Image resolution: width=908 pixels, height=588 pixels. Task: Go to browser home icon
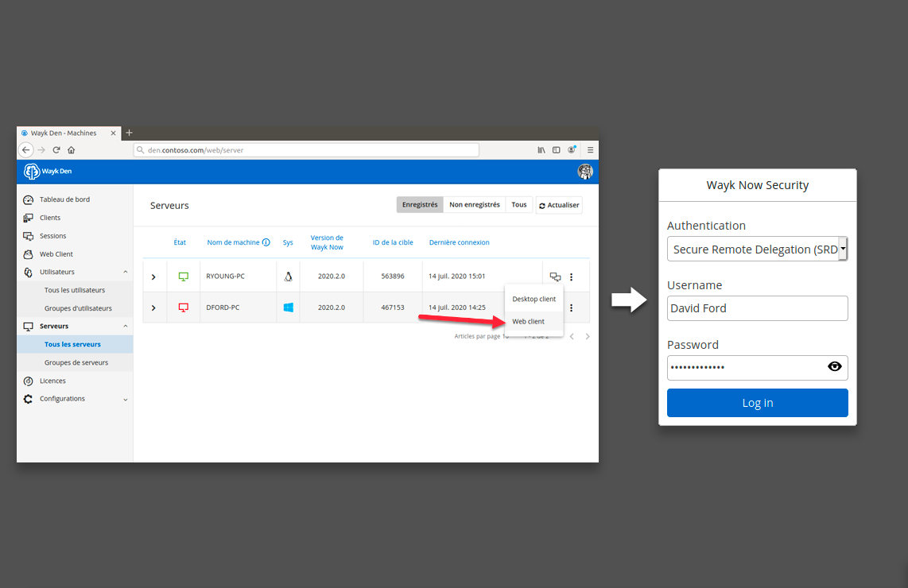(x=72, y=150)
